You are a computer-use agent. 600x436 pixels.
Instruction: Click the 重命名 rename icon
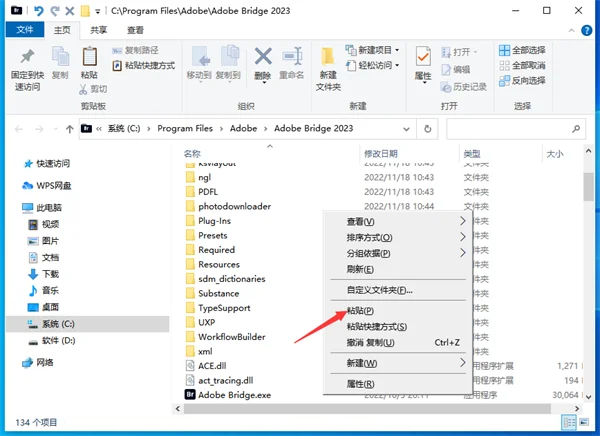pyautogui.click(x=292, y=57)
